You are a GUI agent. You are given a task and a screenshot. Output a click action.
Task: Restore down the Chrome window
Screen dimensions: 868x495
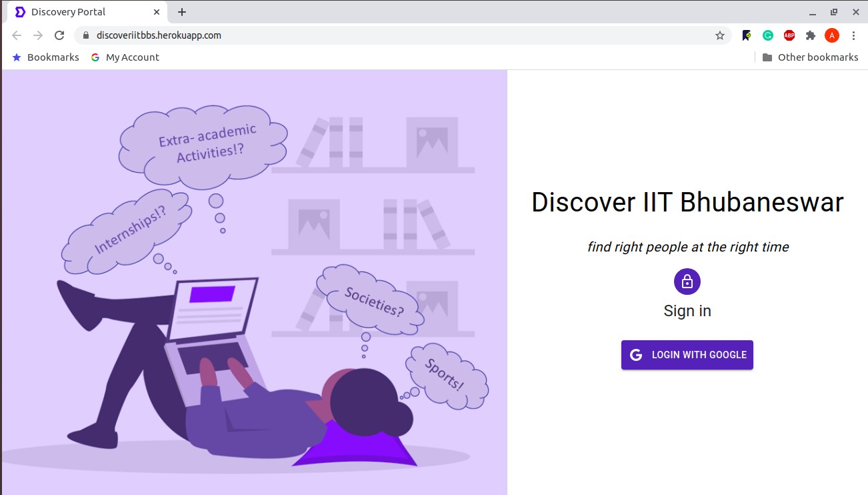(x=834, y=12)
